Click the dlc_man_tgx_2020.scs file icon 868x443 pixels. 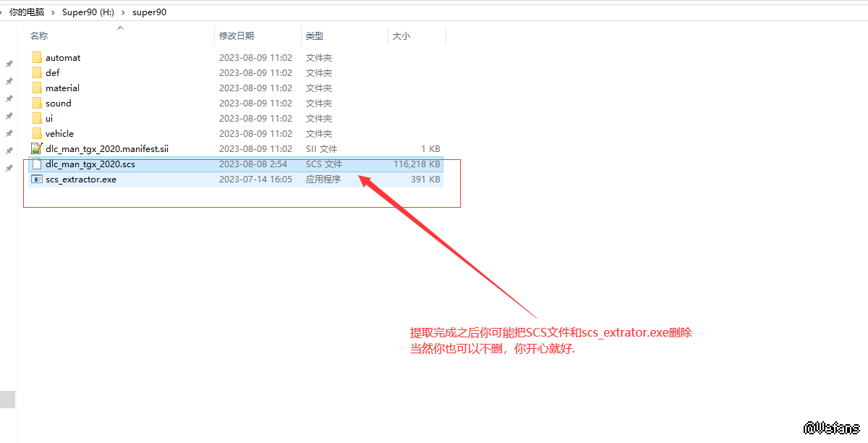[x=37, y=164]
